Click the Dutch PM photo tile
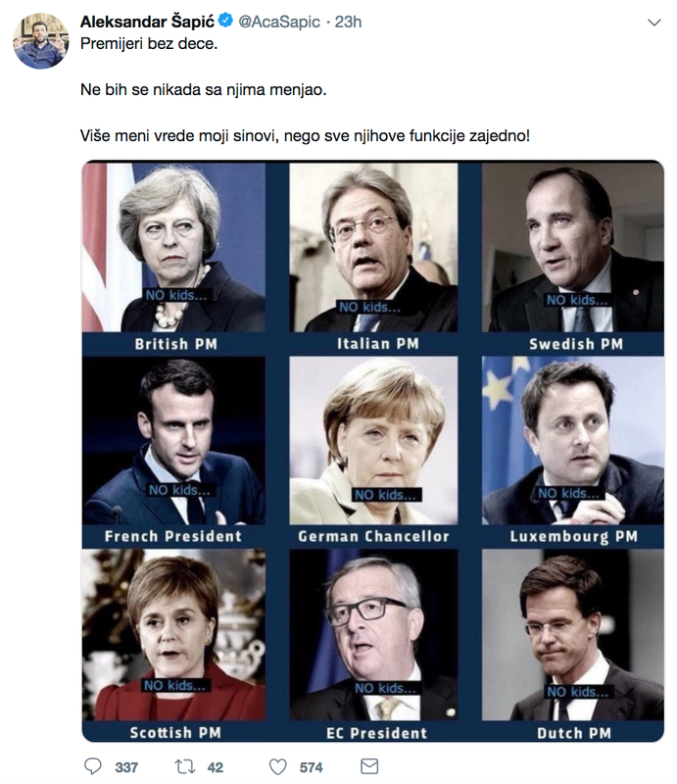The width and height of the screenshot is (677, 784). (x=573, y=645)
